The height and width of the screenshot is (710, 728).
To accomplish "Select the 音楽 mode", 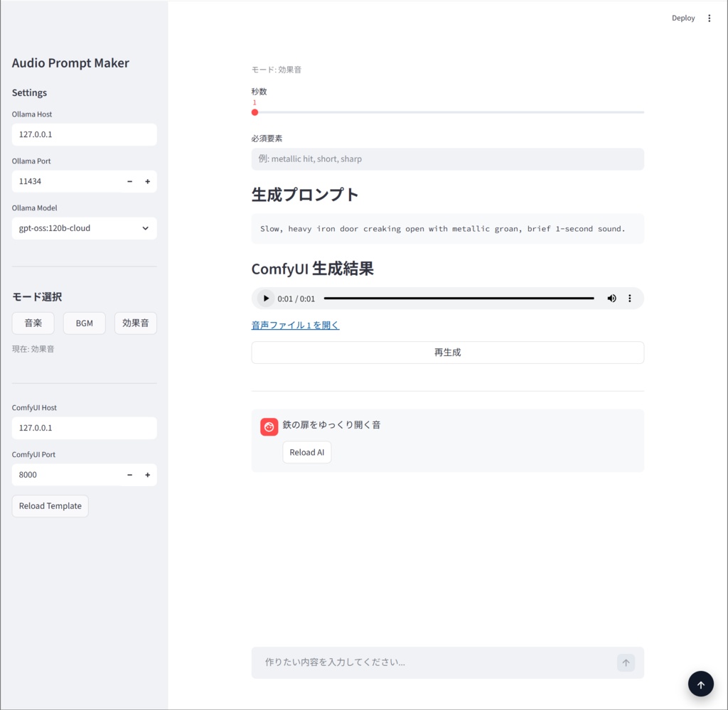I will coord(33,323).
